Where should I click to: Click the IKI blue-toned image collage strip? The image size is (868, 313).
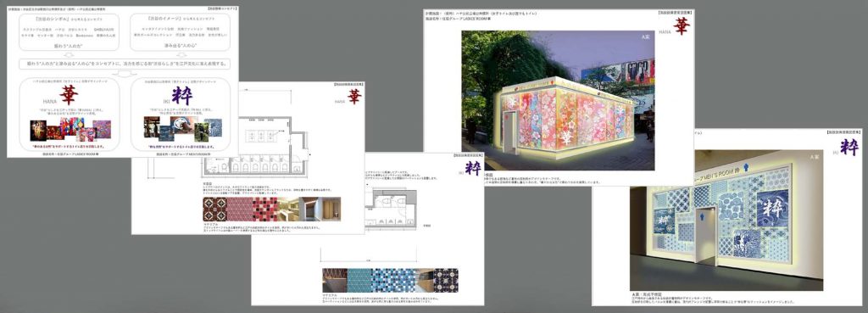[183, 129]
